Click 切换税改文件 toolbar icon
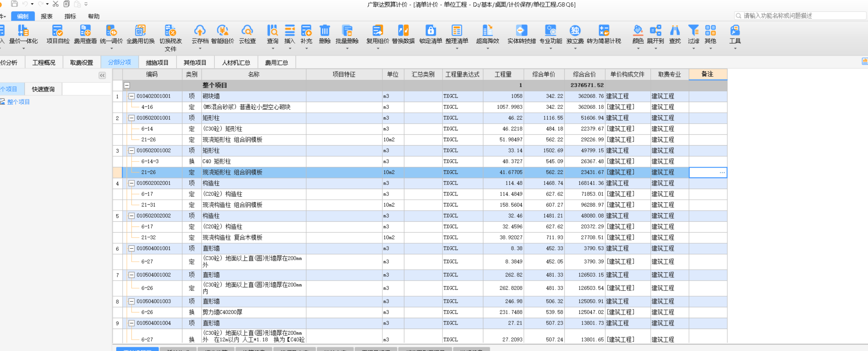 point(170,31)
